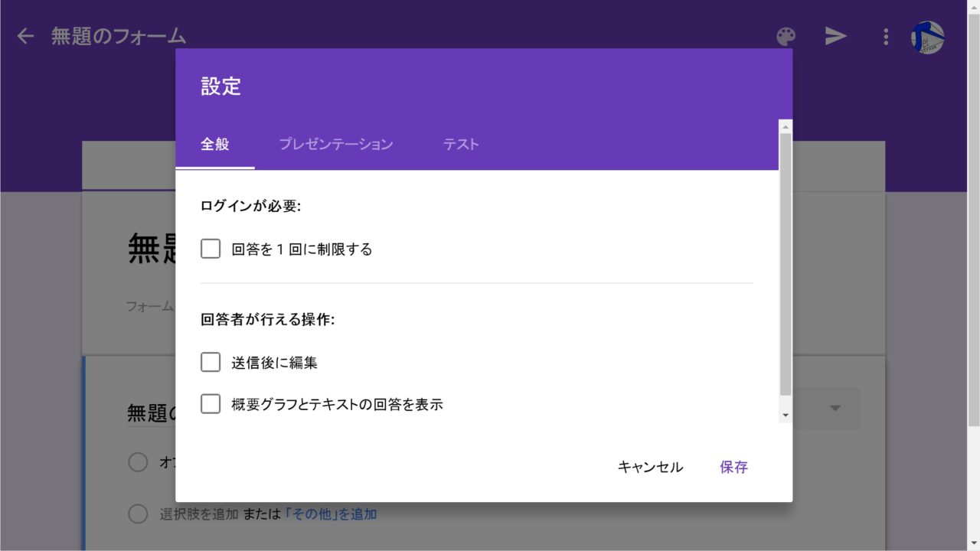980x551 pixels.
Task: Check 概要グラフとテキストの回答を表示 option
Action: tap(211, 404)
